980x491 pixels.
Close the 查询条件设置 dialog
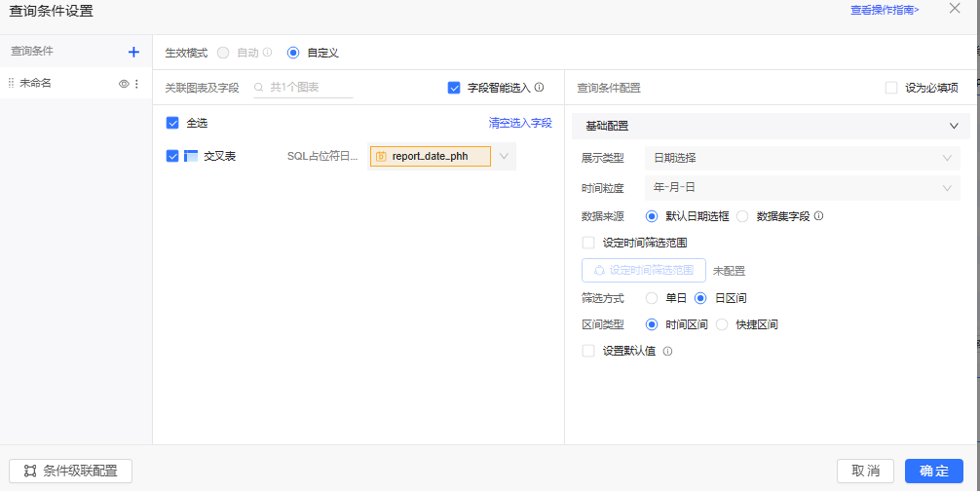tap(954, 9)
